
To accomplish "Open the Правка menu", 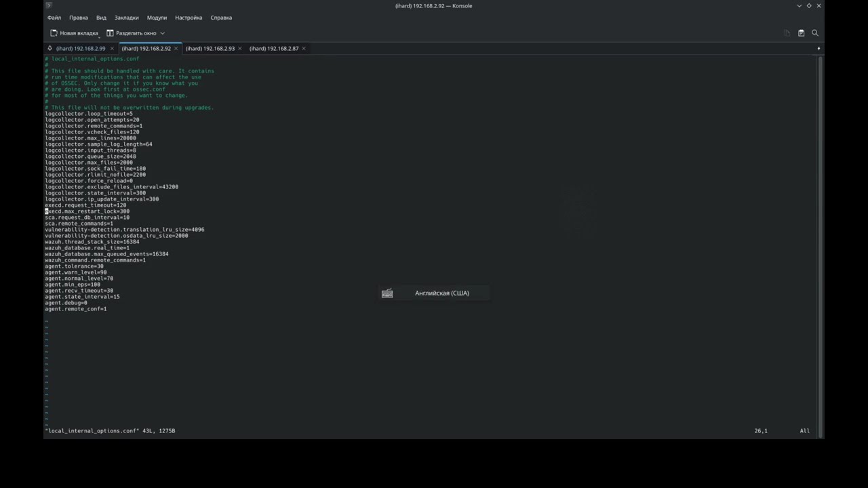I will coord(79,18).
